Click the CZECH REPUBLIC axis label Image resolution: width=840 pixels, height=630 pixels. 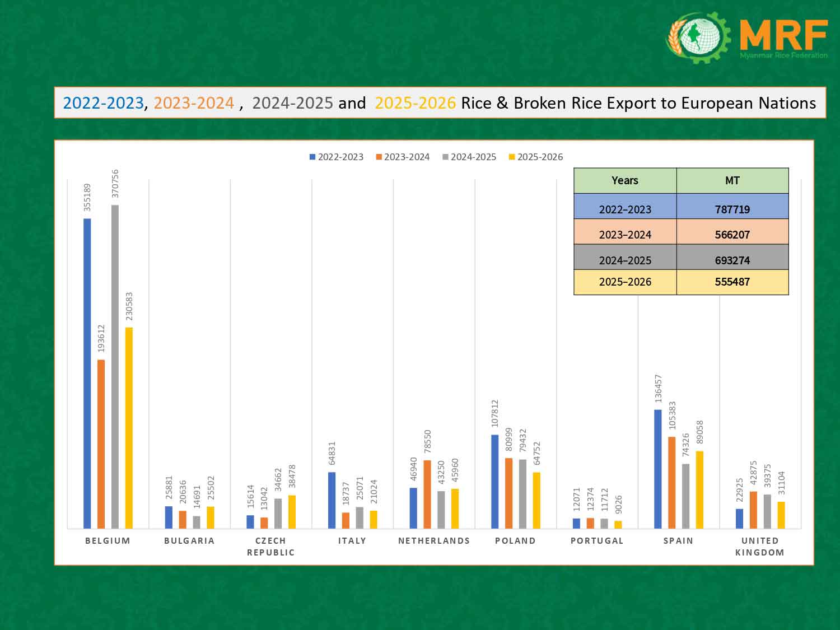270,547
